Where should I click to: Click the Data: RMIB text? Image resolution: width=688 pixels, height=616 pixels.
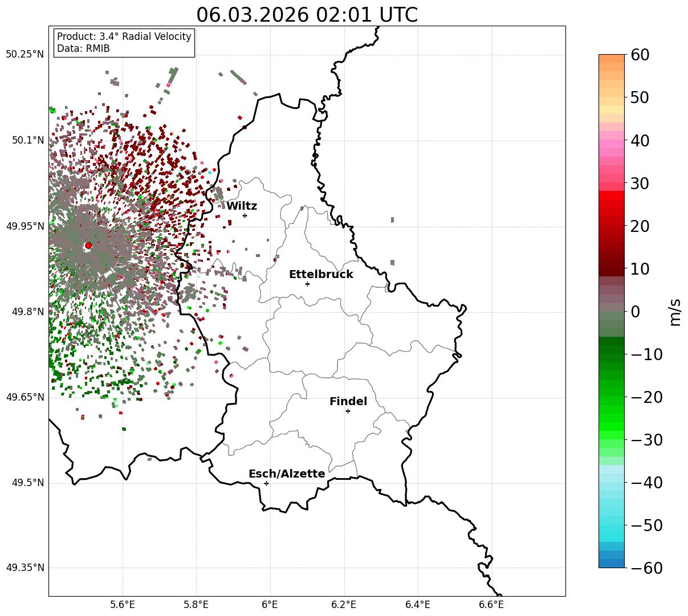click(83, 49)
